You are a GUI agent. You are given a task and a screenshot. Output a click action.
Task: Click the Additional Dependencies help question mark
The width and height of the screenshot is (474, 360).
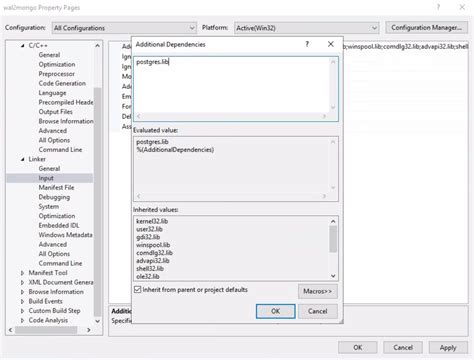tap(307, 44)
